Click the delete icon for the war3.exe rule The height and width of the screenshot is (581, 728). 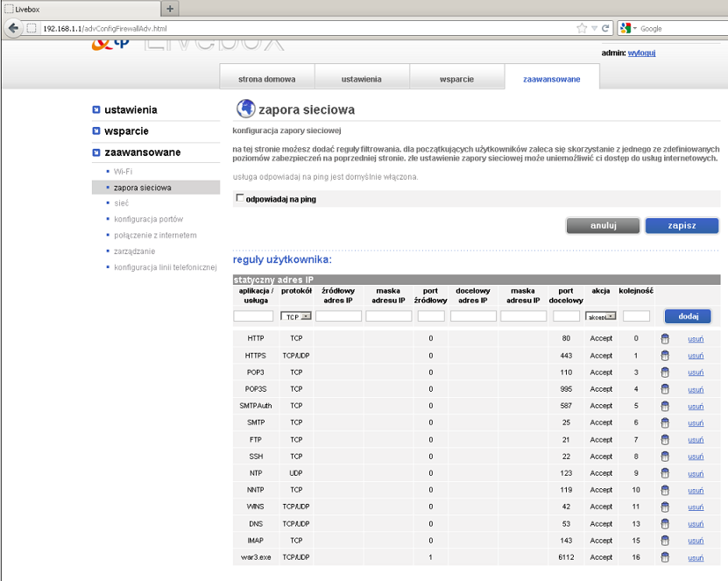pos(664,557)
